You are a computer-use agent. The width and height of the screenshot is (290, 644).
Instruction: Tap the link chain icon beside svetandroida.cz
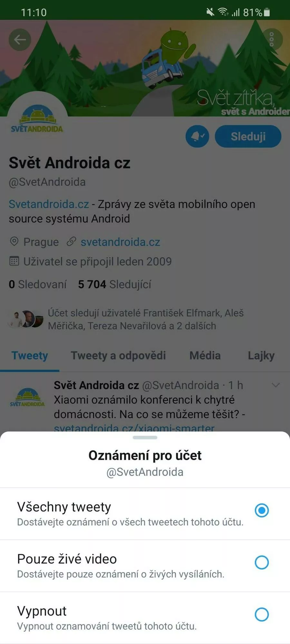click(x=71, y=241)
